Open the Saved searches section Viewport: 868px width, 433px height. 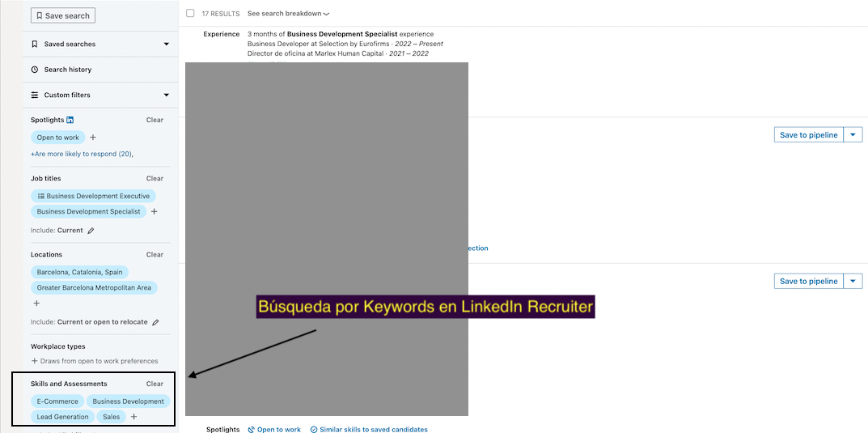pos(100,44)
